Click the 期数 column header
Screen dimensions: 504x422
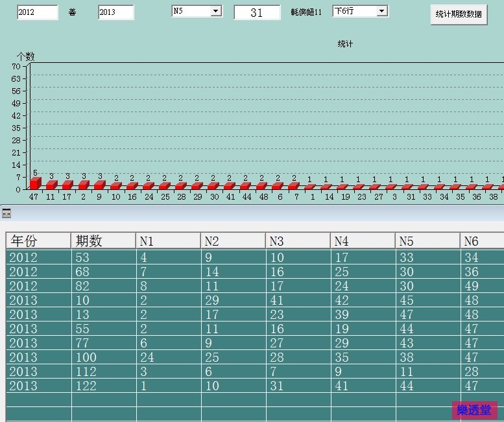coord(103,241)
